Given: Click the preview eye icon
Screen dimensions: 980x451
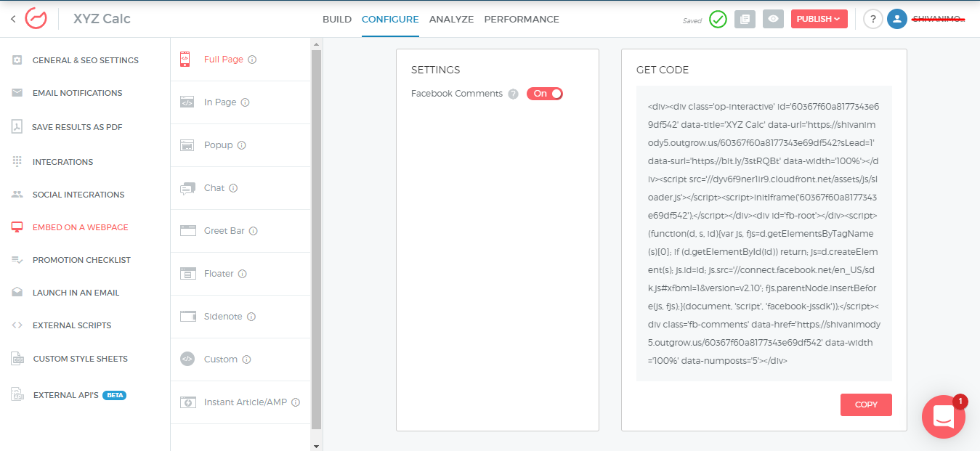Looking at the screenshot, I should (773, 20).
